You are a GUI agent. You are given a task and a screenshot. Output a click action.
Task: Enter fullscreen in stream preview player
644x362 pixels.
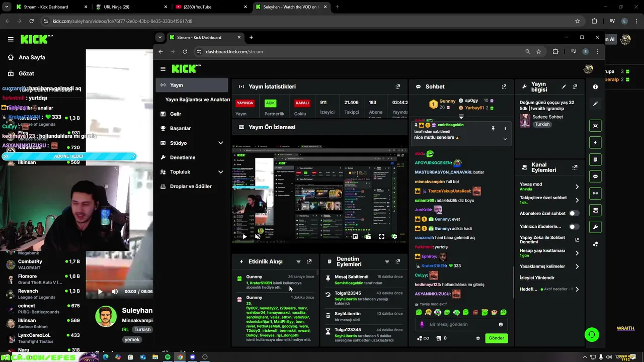point(381,236)
